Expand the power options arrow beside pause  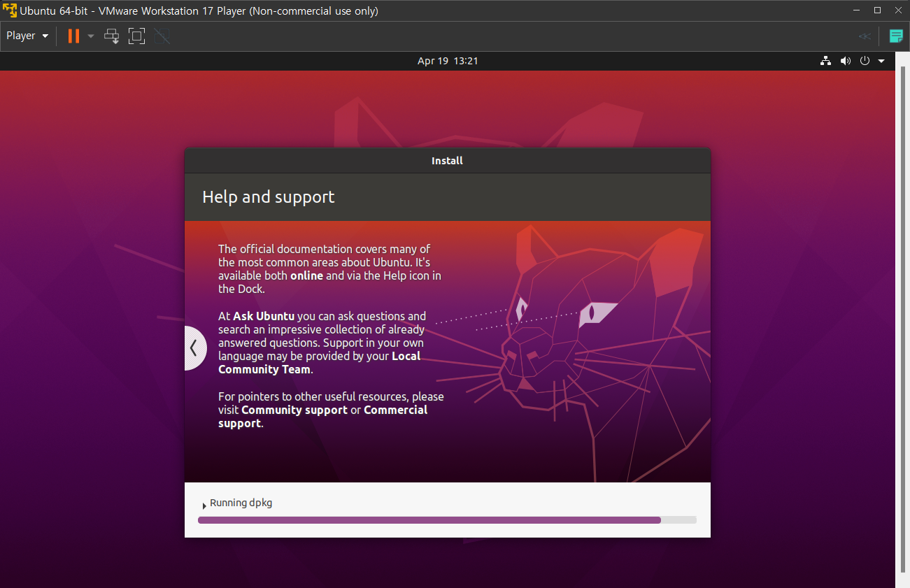pos(90,36)
